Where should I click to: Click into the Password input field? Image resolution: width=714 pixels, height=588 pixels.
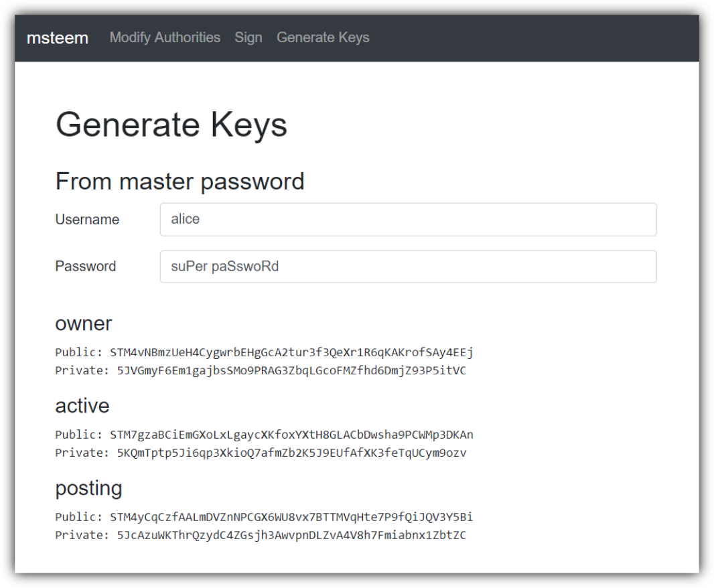pos(408,267)
